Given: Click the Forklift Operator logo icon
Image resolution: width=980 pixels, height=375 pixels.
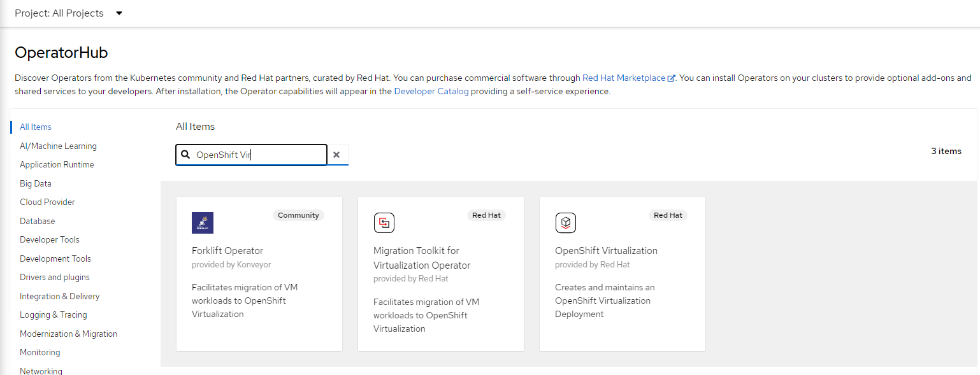Looking at the screenshot, I should click(x=203, y=223).
